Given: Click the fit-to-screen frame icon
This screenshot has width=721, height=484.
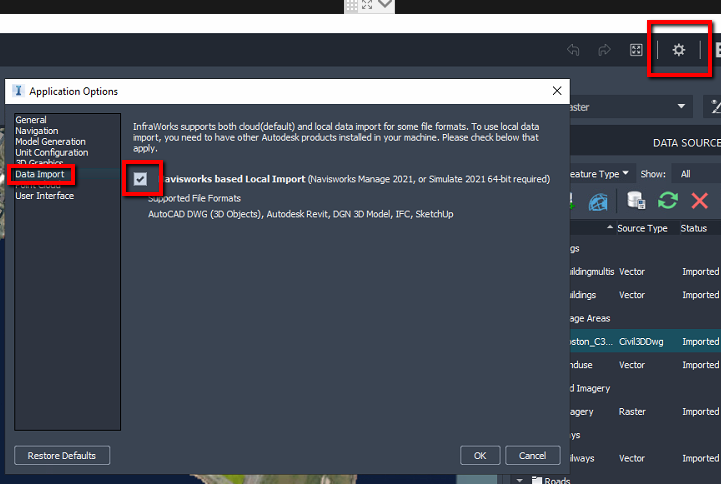Looking at the screenshot, I should (x=636, y=50).
